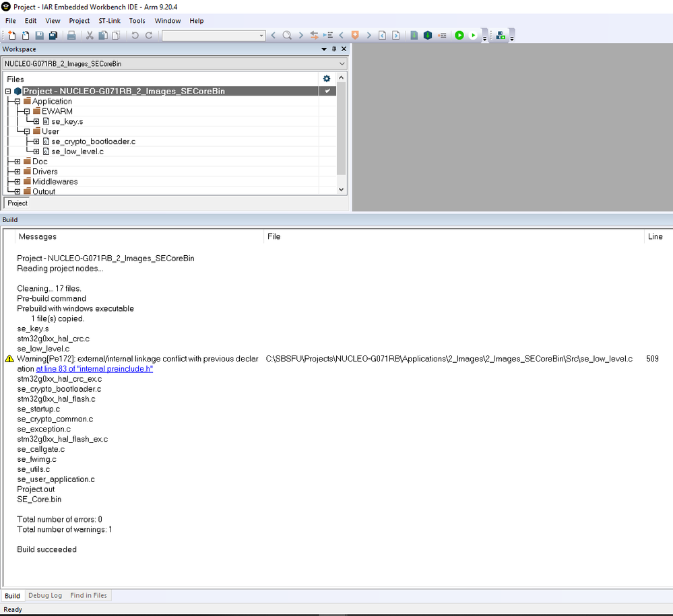Toggle a bookmark with the orange icon
Viewport: 673px width, 616px height.
(355, 35)
